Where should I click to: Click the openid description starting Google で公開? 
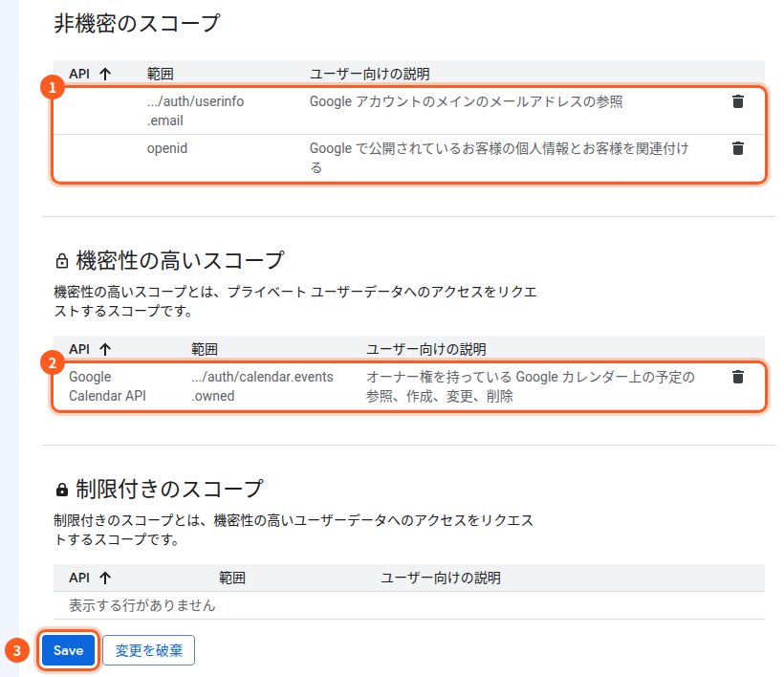[x=499, y=158]
